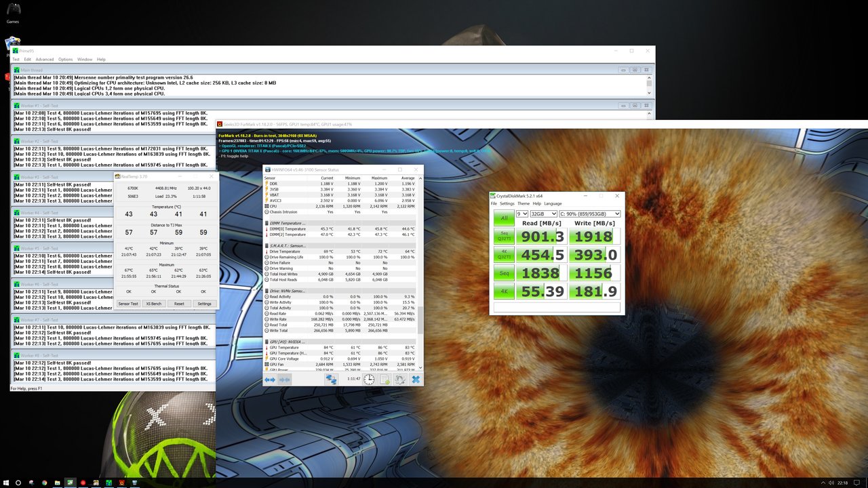Click the Windows Start button
Screen dimensions: 868x488
(x=6, y=483)
